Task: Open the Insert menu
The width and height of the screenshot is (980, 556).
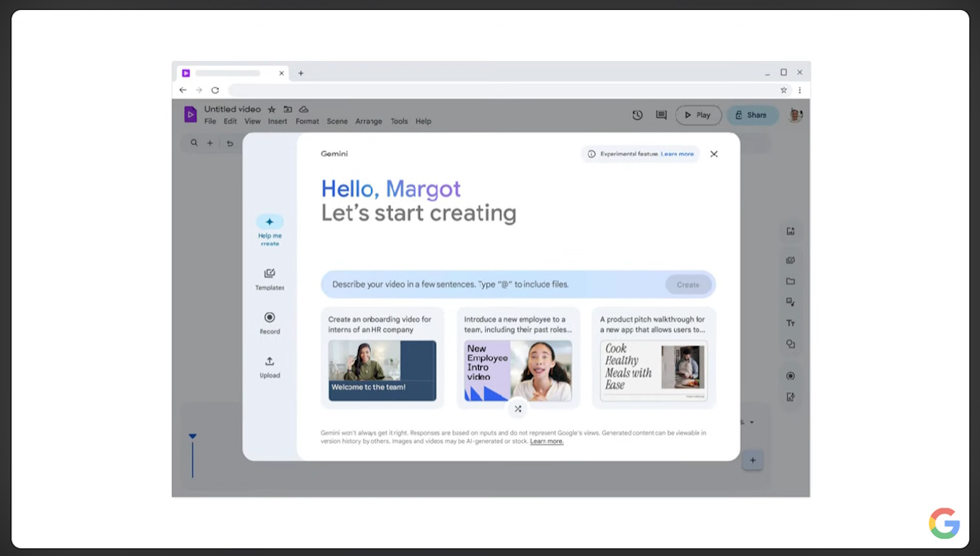Action: point(277,121)
